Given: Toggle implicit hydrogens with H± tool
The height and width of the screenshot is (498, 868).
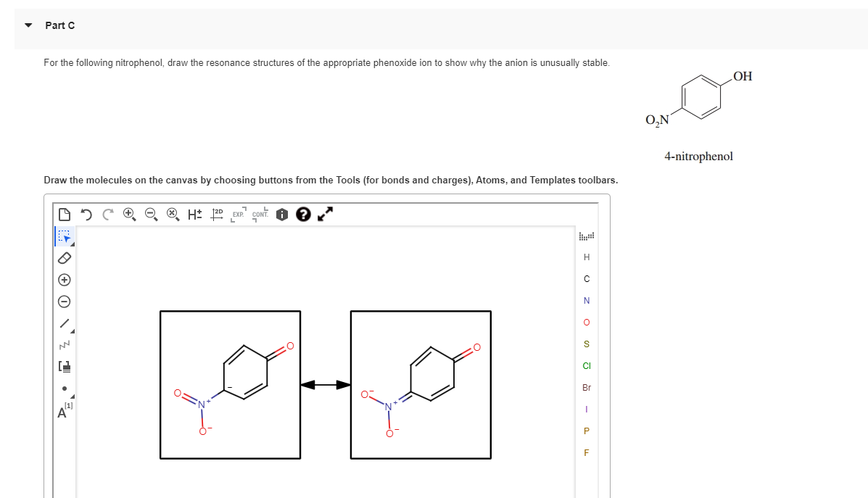Looking at the screenshot, I should (192, 214).
